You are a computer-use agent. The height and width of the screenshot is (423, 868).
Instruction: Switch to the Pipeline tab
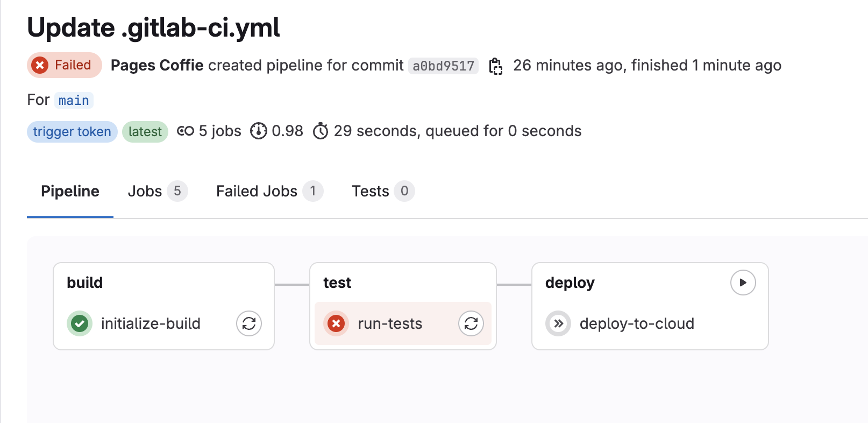coord(70,192)
